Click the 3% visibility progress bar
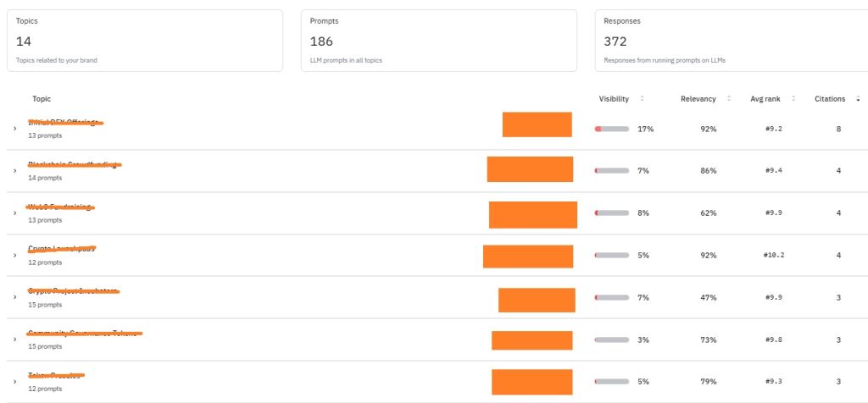Viewport: 868px width, 403px height. coord(612,340)
